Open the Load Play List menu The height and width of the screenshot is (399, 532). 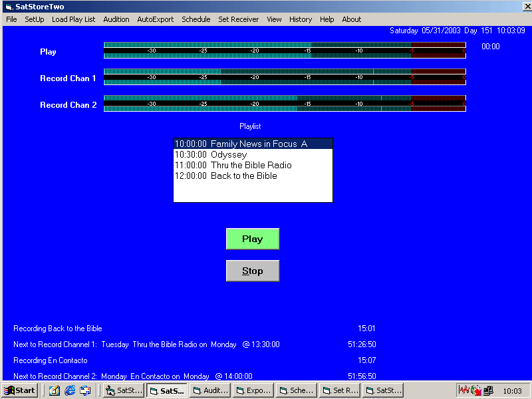point(73,19)
